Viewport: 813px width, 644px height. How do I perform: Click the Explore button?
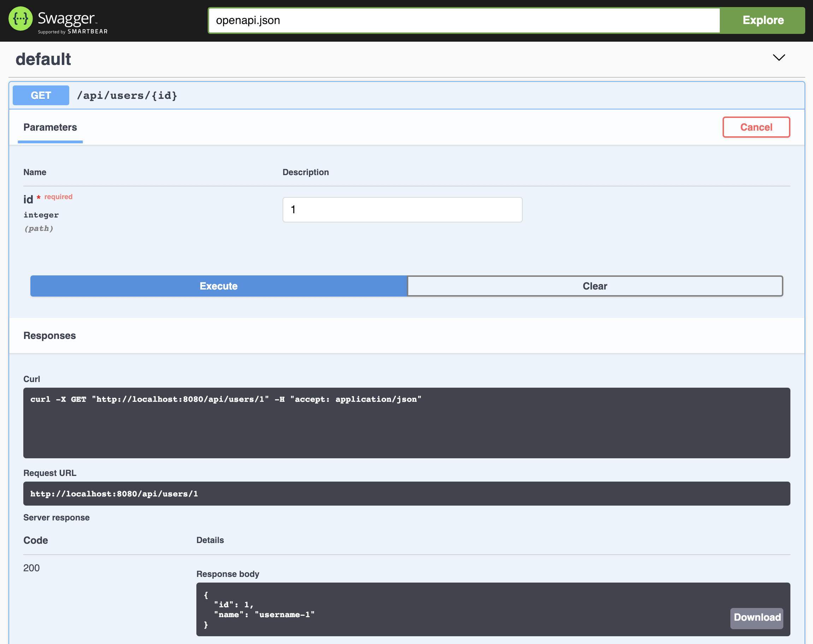pos(762,20)
